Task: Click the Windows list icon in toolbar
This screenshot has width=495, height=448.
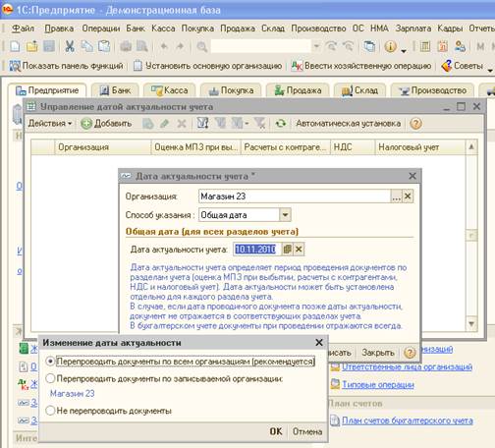Action: click(x=369, y=46)
